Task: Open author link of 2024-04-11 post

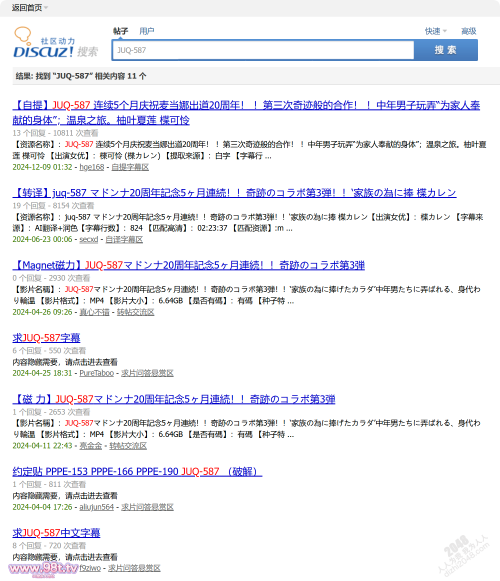Action: 90,446
